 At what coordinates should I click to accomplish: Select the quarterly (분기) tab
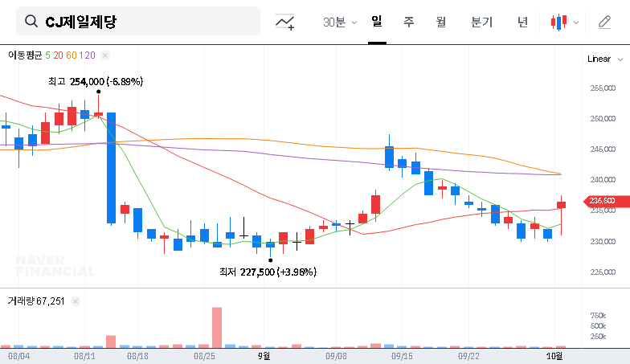[481, 22]
